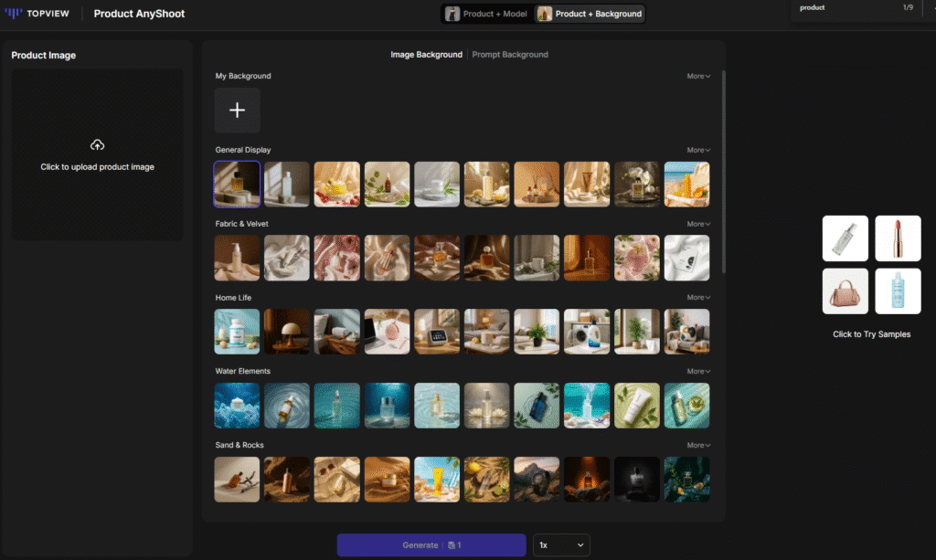Click the TopView logo icon

[14, 14]
